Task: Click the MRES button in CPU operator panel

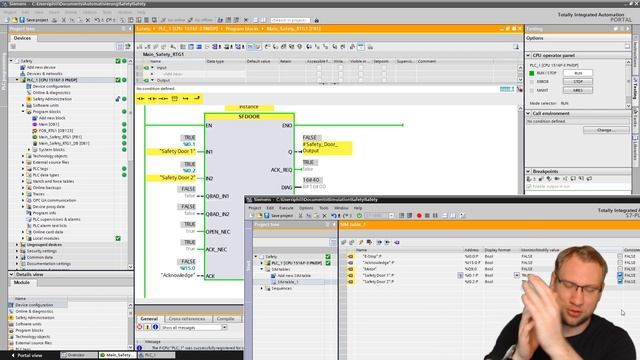Action: pos(578,90)
